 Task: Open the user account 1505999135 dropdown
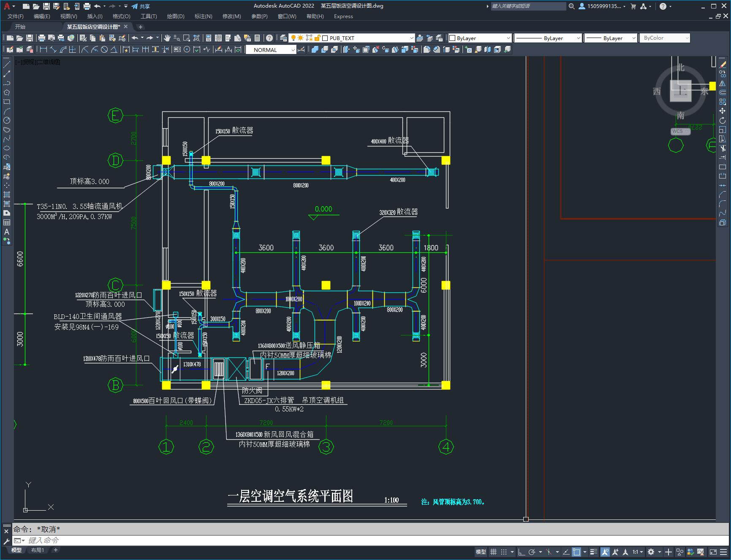(602, 6)
